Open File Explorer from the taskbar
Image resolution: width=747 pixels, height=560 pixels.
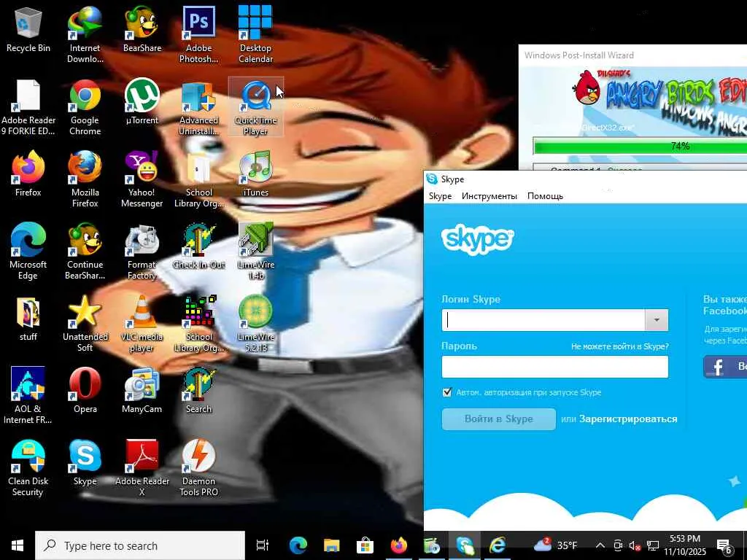(332, 545)
